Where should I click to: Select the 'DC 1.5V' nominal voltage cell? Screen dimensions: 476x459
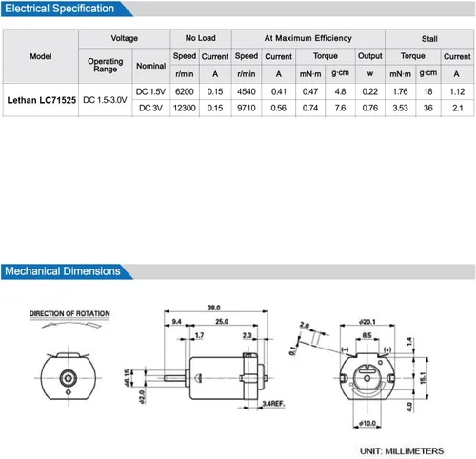(150, 91)
